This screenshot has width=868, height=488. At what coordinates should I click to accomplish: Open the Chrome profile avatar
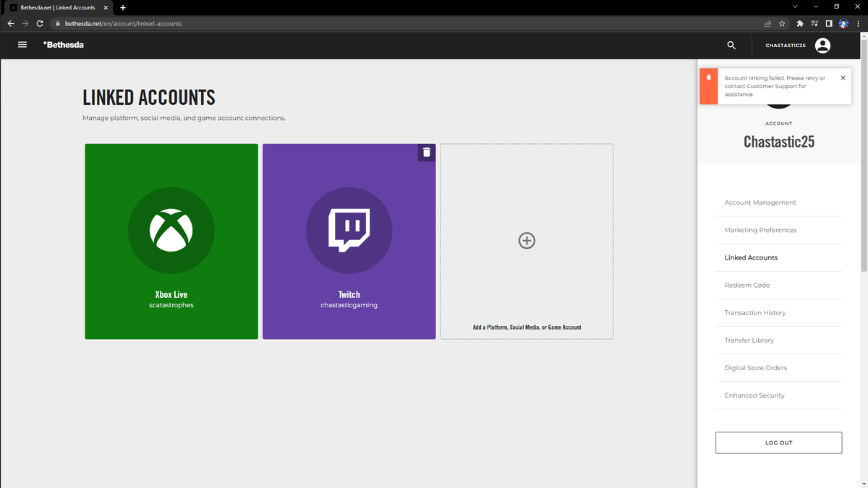(843, 23)
